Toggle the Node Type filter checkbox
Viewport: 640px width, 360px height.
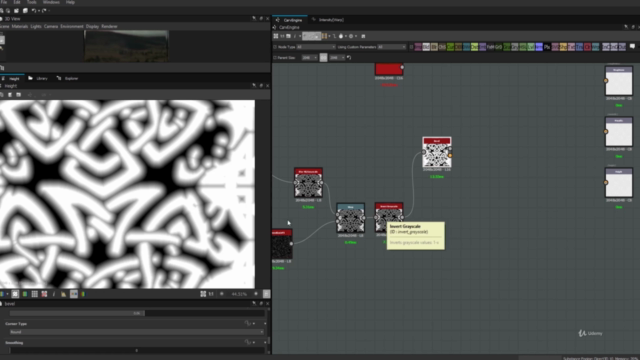pos(275,47)
